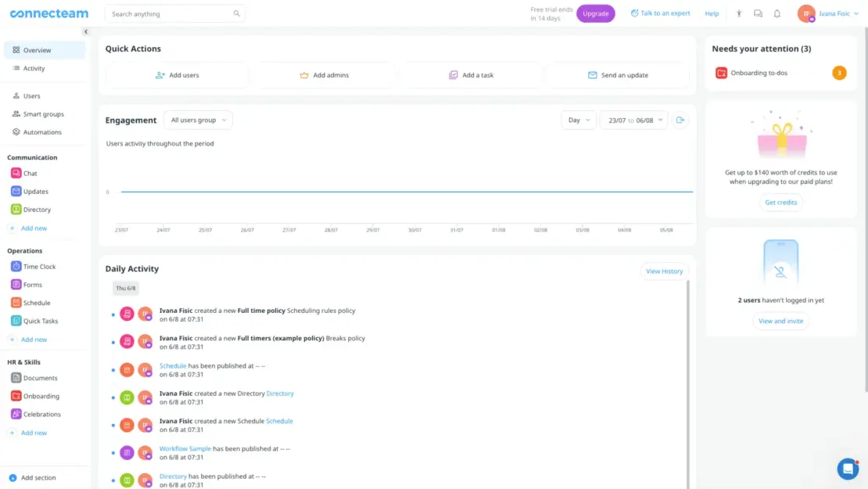
Task: Open the Quick Tasks sidebar icon
Action: tap(16, 321)
